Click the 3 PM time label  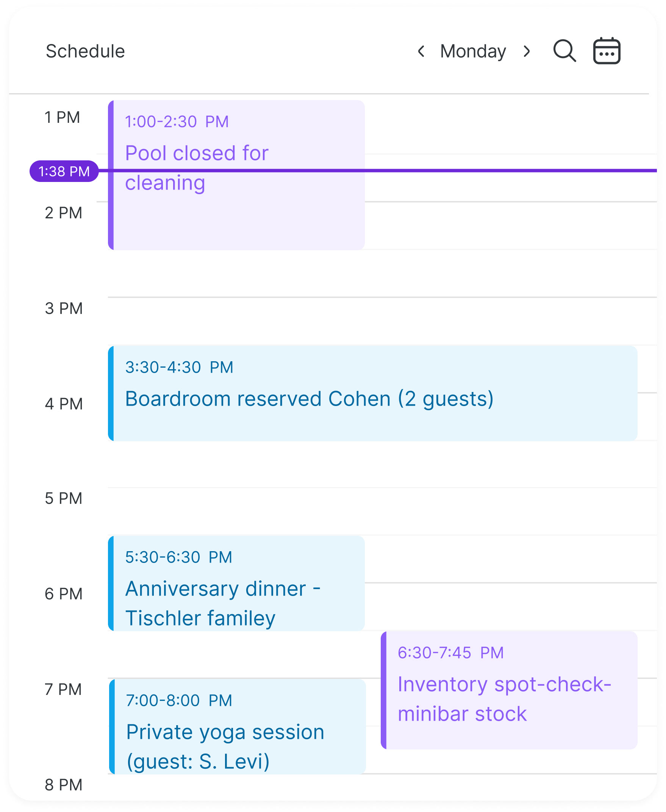pyautogui.click(x=64, y=308)
